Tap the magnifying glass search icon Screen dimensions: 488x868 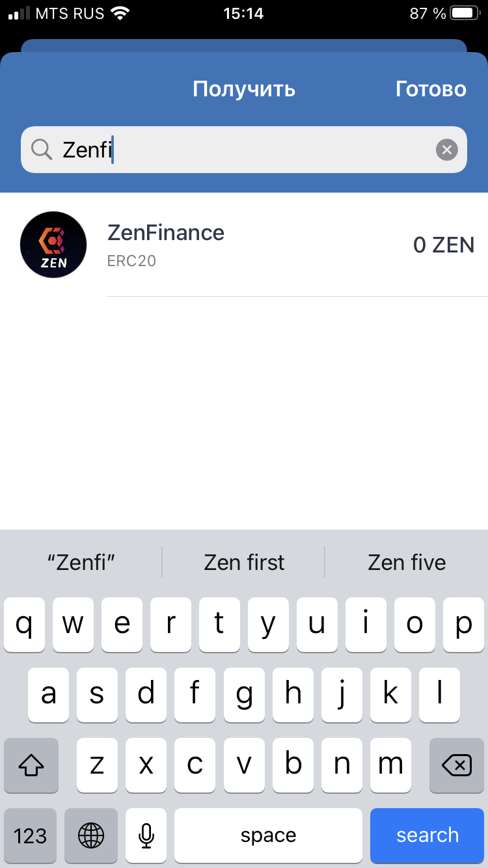[x=42, y=150]
